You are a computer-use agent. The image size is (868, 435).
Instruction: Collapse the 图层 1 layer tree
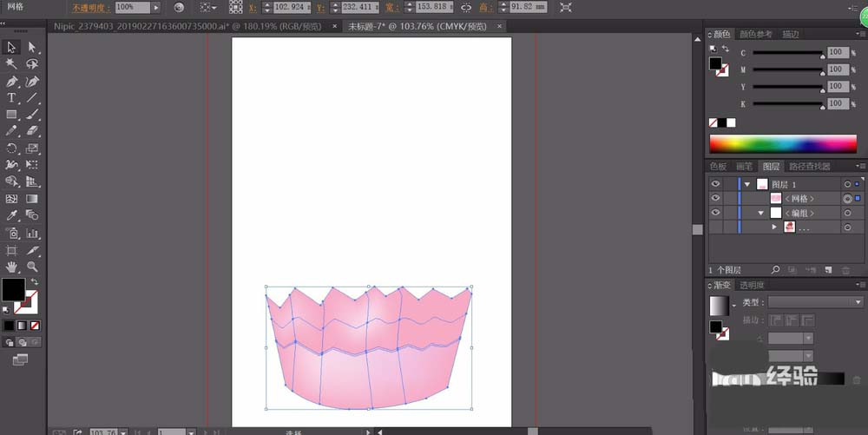(x=747, y=184)
